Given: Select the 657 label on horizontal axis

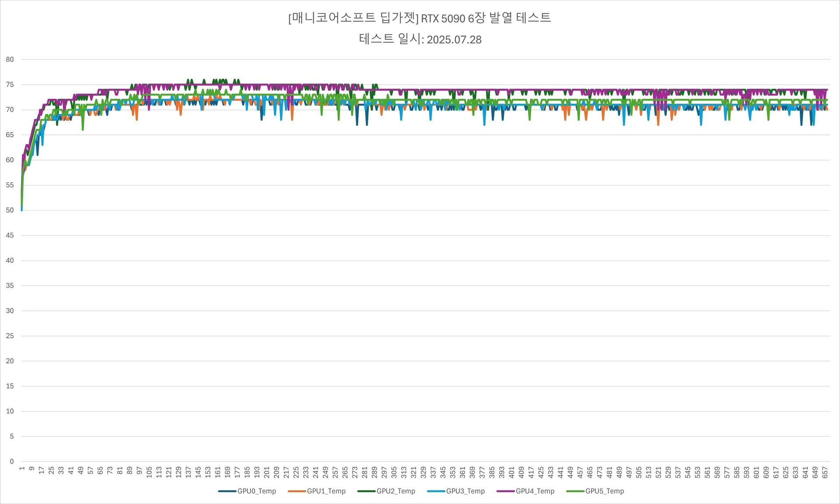Looking at the screenshot, I should [x=825, y=472].
